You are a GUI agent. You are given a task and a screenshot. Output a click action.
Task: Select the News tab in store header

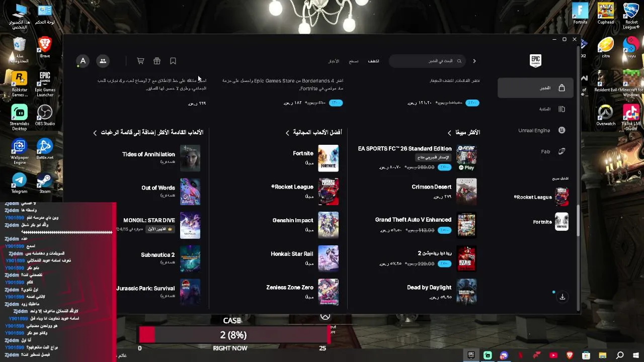click(334, 61)
